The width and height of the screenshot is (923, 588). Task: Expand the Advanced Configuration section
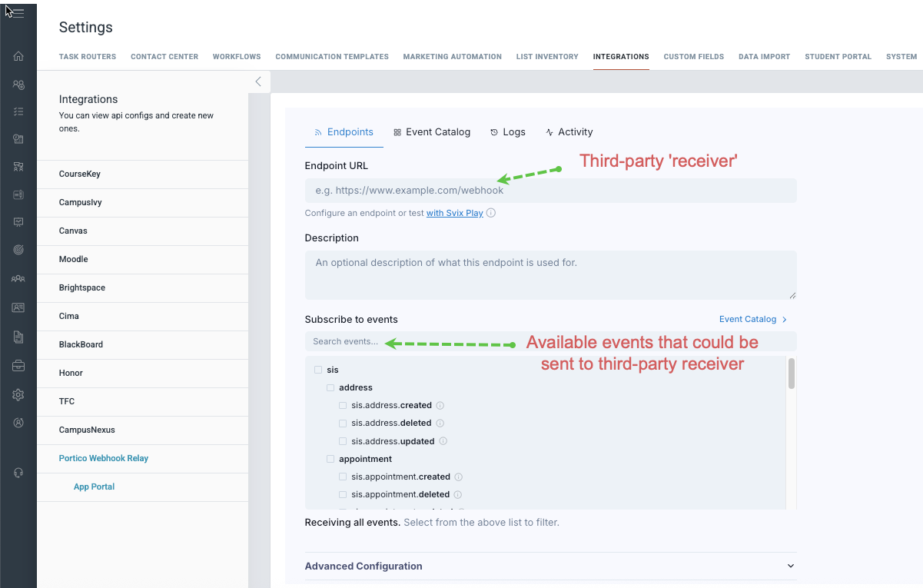pyautogui.click(x=550, y=566)
